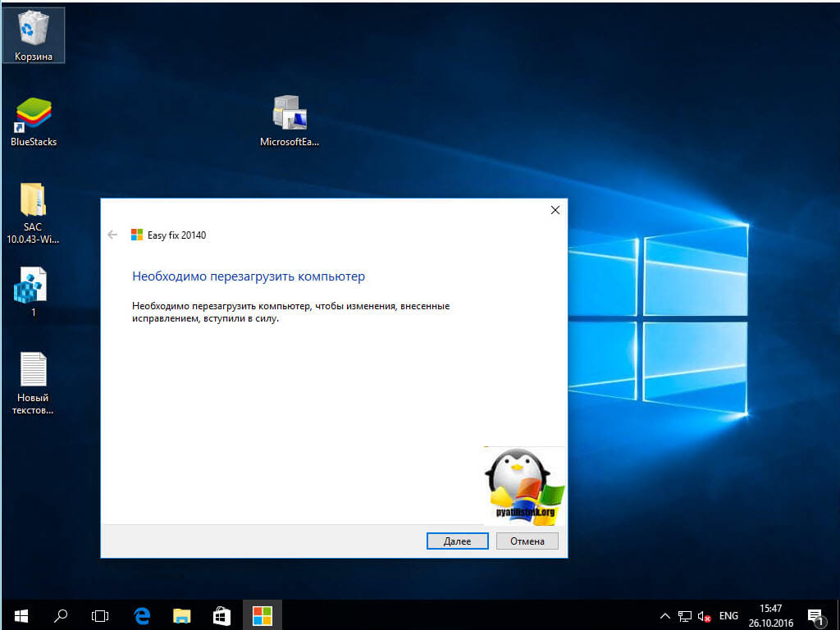This screenshot has width=840, height=630.
Task: Open the Корзина recycle bin icon
Action: (33, 33)
